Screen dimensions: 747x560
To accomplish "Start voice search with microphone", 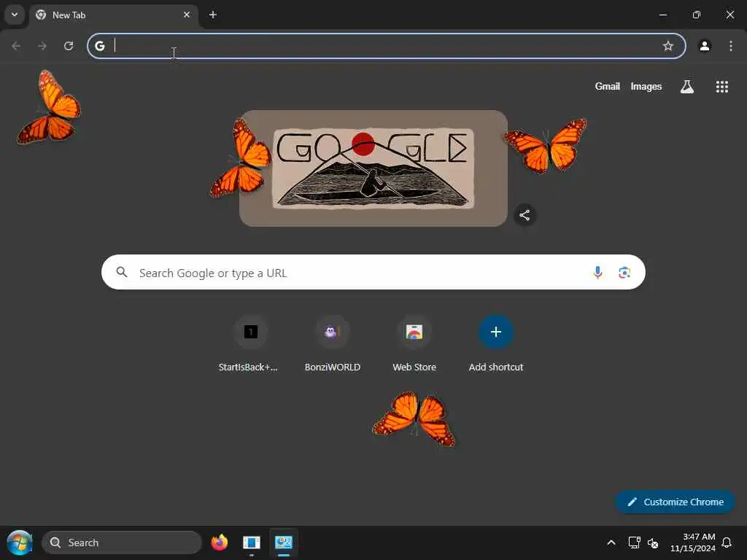I will [597, 273].
